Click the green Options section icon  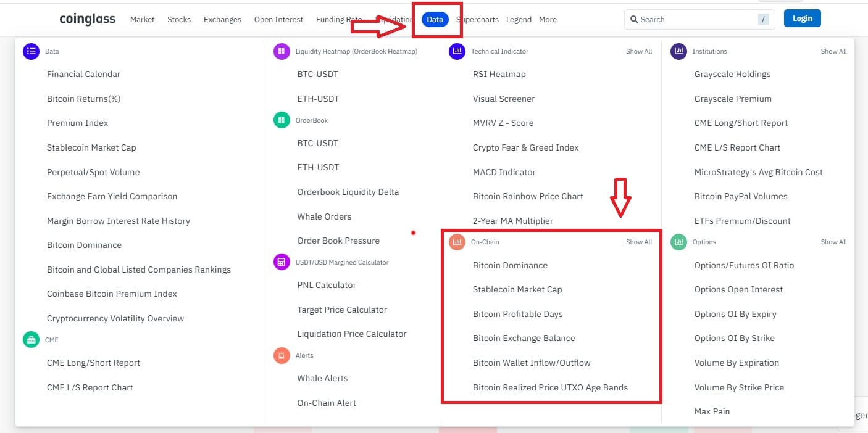(678, 242)
